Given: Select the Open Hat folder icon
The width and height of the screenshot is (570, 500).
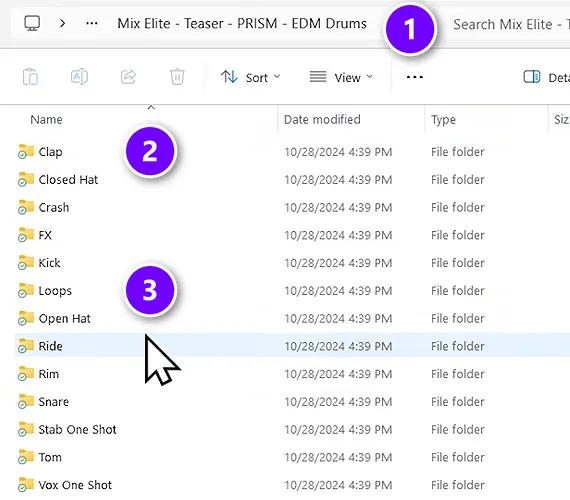Looking at the screenshot, I should coord(26,318).
